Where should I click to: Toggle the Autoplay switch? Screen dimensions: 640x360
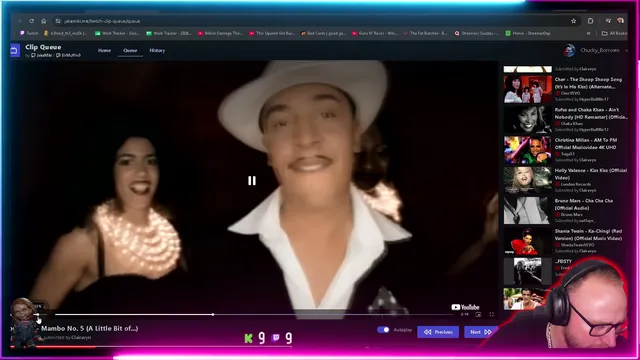[x=383, y=330]
